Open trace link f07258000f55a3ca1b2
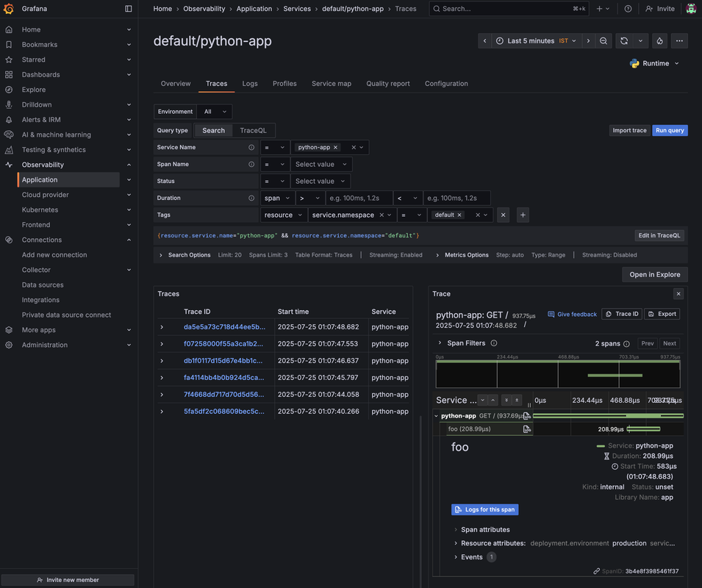 pos(223,344)
